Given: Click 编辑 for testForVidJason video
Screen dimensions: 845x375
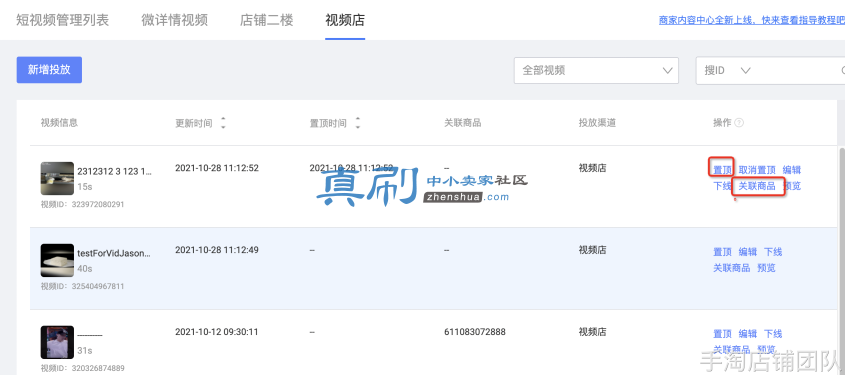Looking at the screenshot, I should 748,252.
